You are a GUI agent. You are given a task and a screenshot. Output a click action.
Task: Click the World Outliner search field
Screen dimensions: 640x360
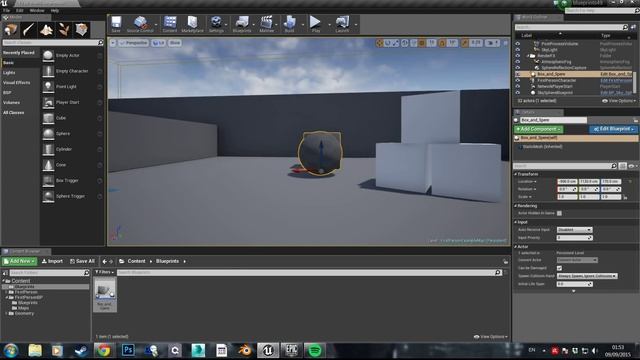point(571,27)
